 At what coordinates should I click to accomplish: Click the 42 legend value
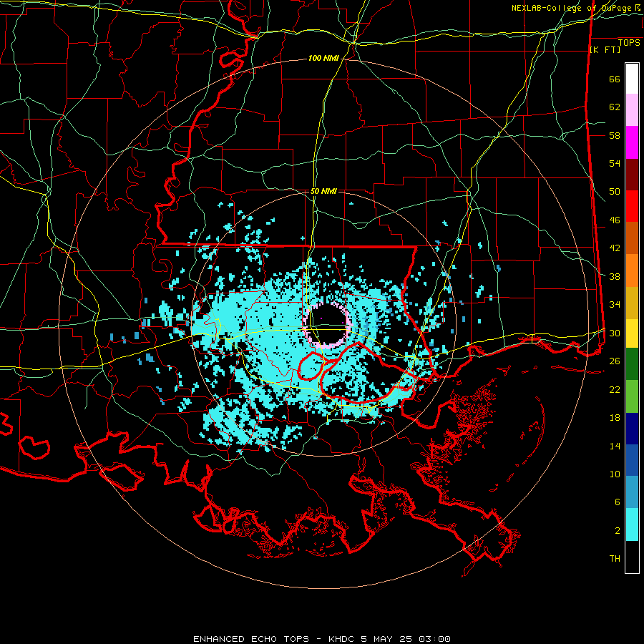pyautogui.click(x=615, y=248)
